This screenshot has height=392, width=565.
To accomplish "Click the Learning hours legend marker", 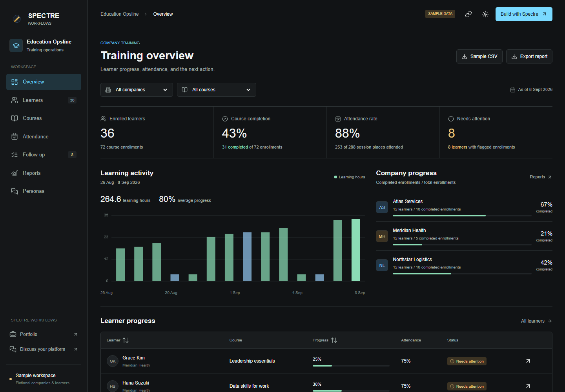I will [336, 177].
